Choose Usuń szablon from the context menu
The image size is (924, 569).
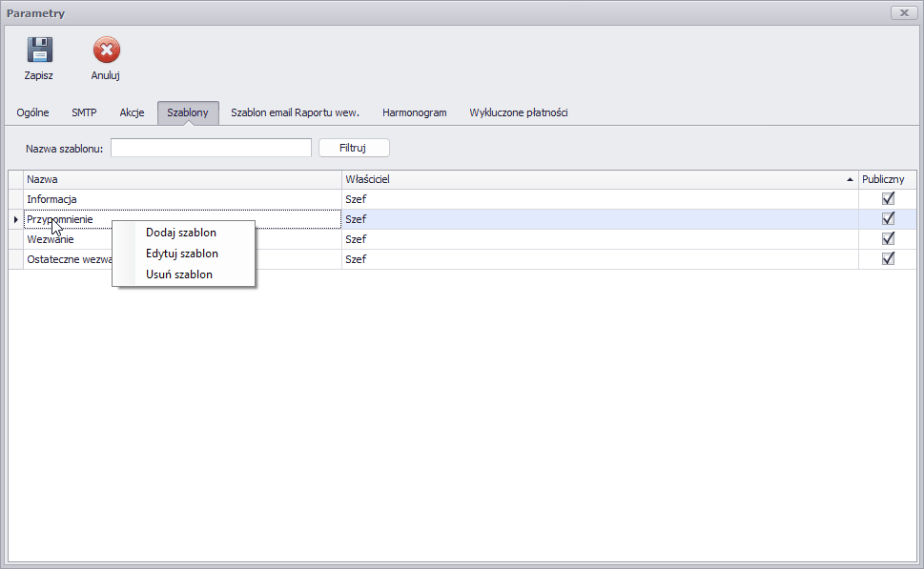[183, 274]
